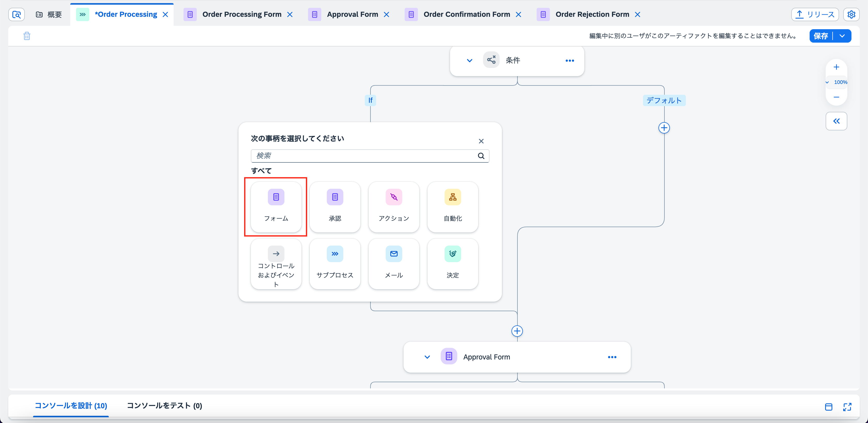
Task: Choose the アクション action tile
Action: pyautogui.click(x=393, y=207)
